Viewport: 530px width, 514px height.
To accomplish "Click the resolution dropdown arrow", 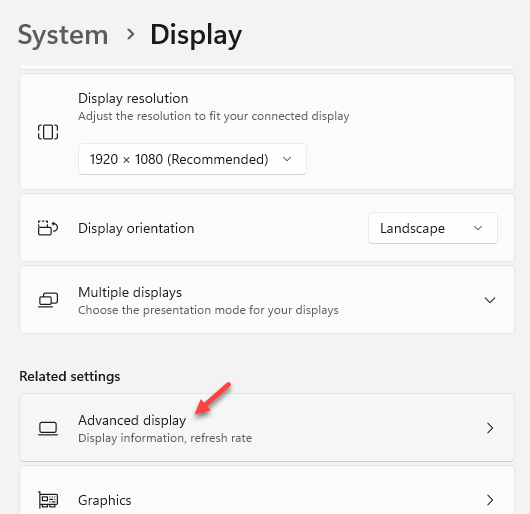I will tap(287, 159).
